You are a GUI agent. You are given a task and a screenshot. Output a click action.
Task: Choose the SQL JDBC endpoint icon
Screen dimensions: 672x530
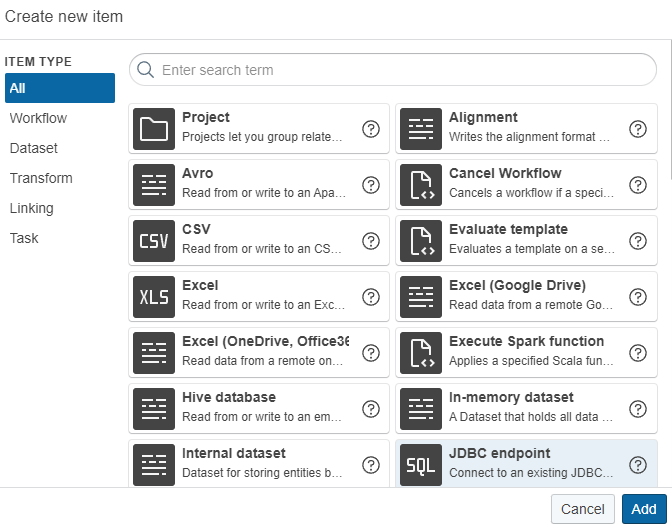point(421,465)
